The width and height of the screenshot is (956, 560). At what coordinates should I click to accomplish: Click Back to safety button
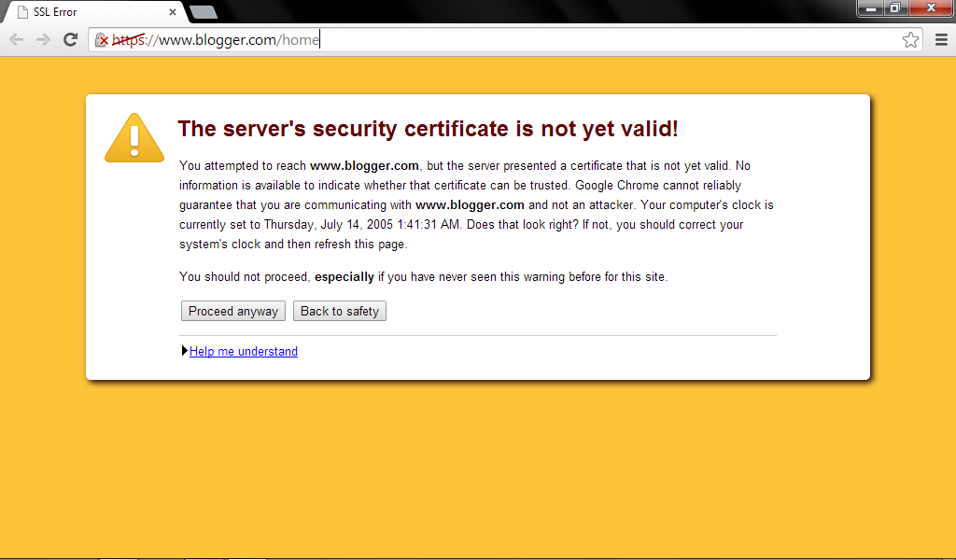pos(340,311)
